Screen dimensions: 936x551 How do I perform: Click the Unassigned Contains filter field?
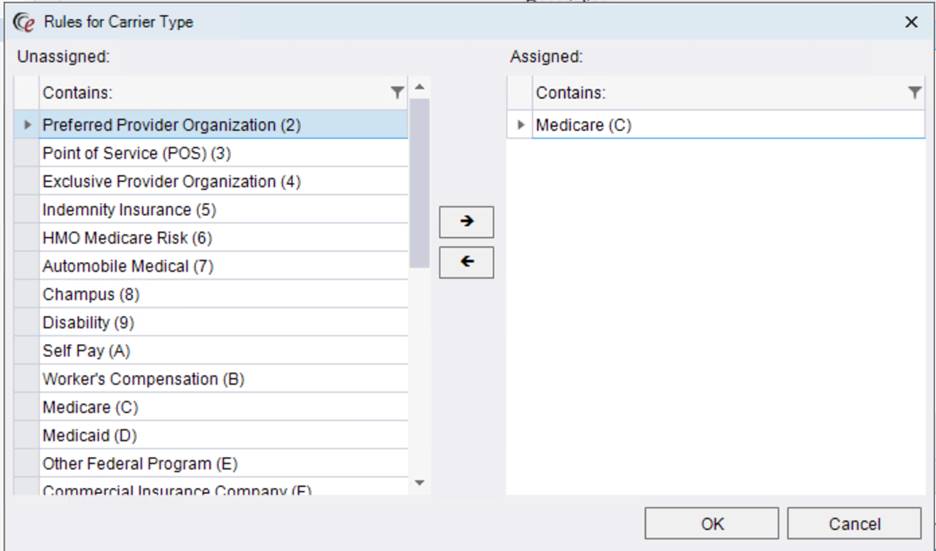(x=210, y=93)
